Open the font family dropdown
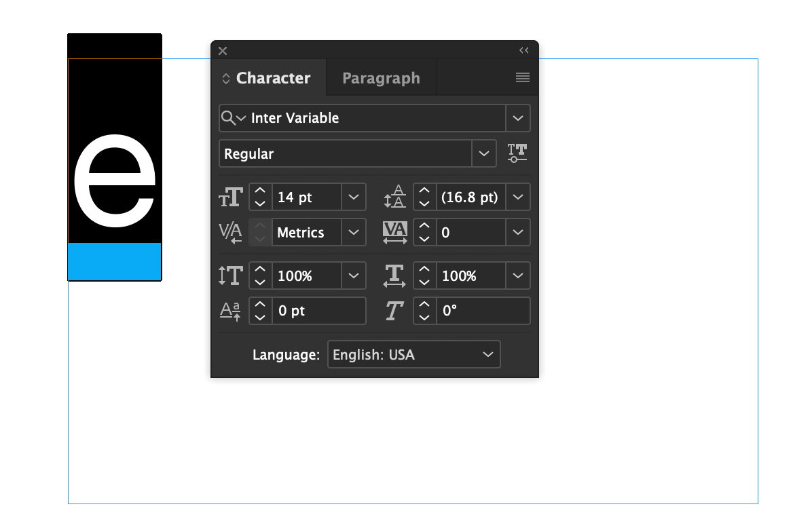The image size is (793, 532). tap(518, 118)
